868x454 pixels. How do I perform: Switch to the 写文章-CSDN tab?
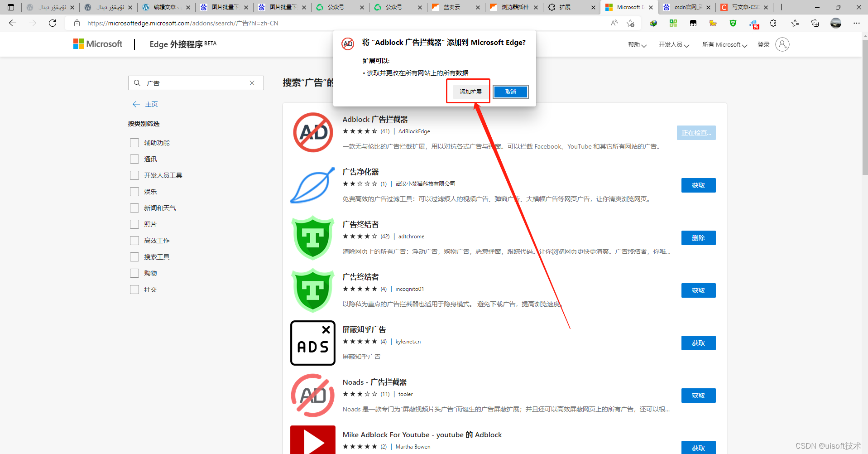click(x=744, y=7)
